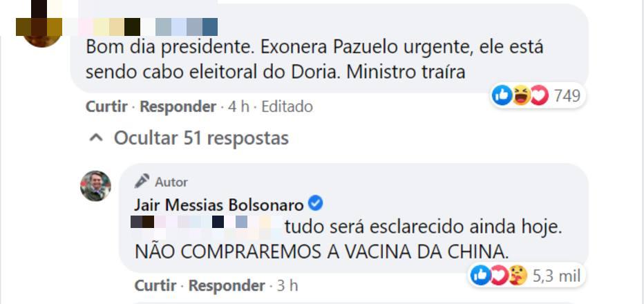
Task: Click the Ocultar 51 respostas text
Action: tap(200, 138)
